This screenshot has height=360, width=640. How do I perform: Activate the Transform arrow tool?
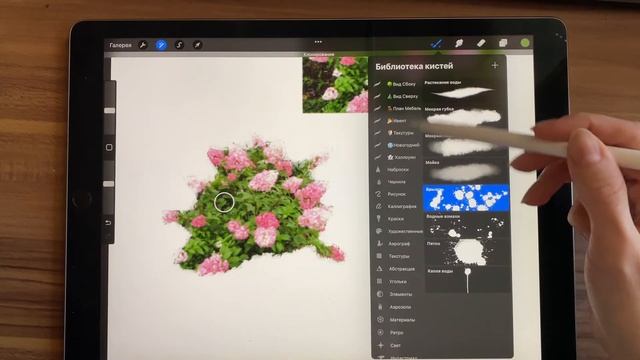coord(197,45)
